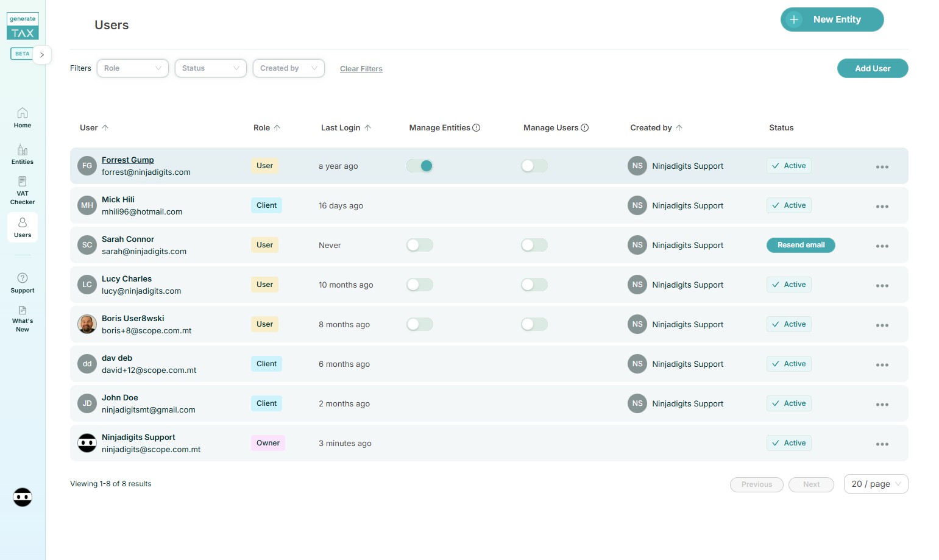Open the 20 / page size dropdown
This screenshot has height=560, width=939.
click(876, 484)
